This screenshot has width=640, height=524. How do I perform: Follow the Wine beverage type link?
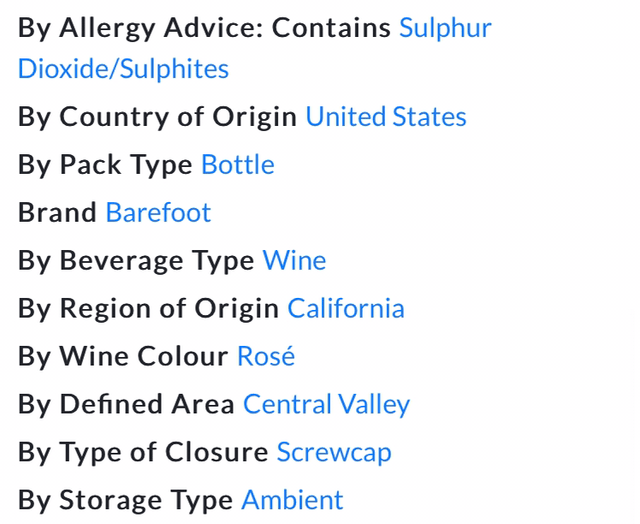[294, 261]
